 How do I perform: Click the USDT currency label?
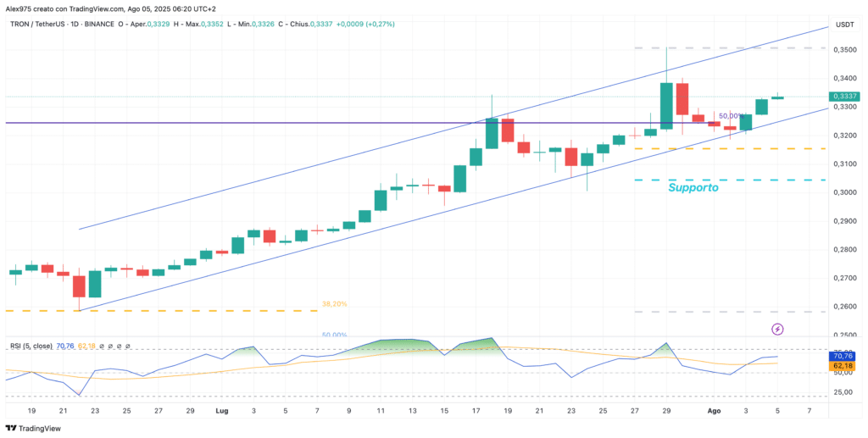pos(845,25)
